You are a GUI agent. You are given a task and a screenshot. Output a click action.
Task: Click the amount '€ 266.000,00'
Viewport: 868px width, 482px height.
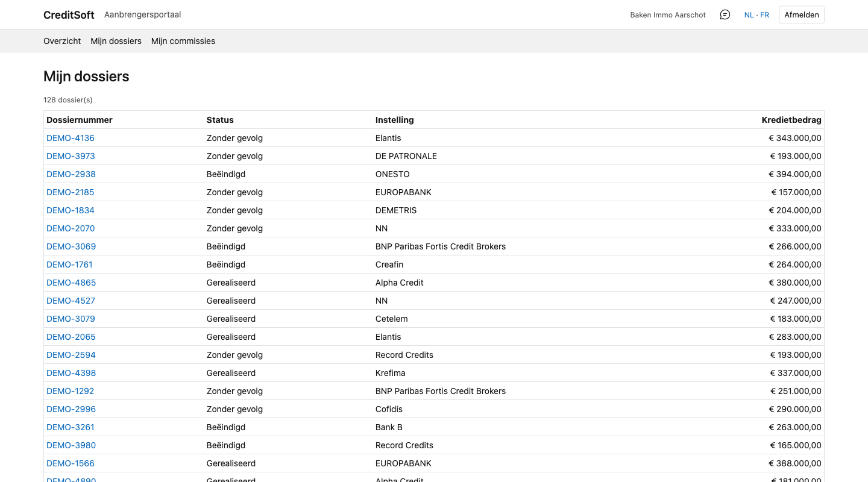(x=795, y=246)
